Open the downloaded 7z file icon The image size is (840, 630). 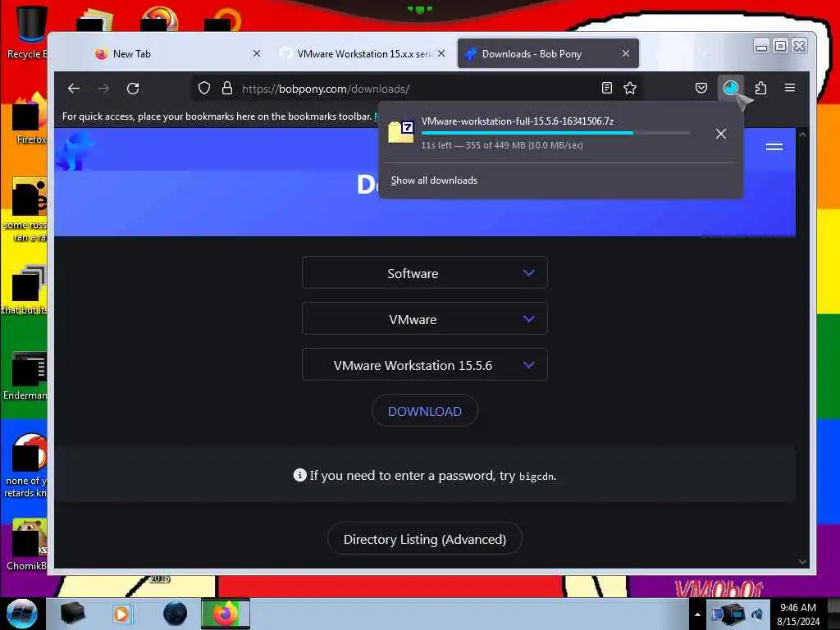400,132
